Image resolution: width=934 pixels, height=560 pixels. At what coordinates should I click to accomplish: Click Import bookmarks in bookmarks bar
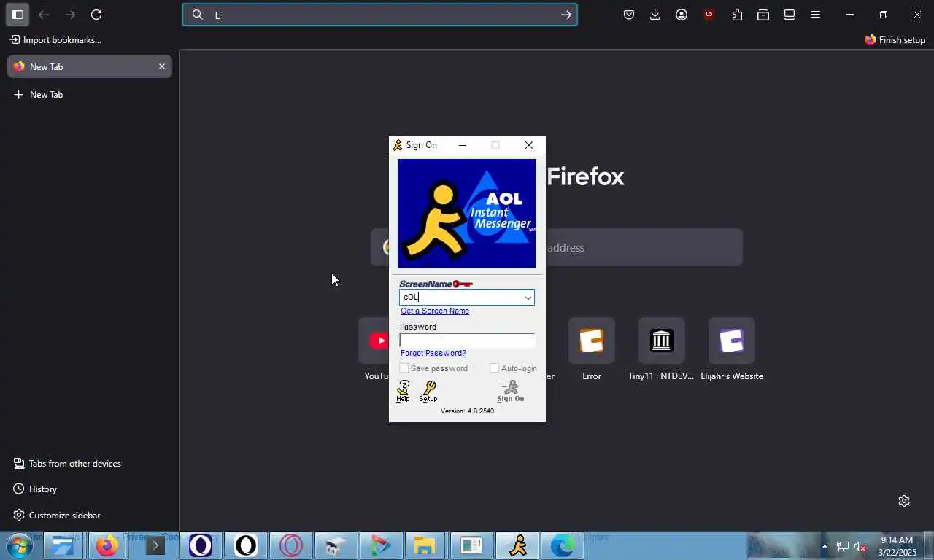(55, 40)
